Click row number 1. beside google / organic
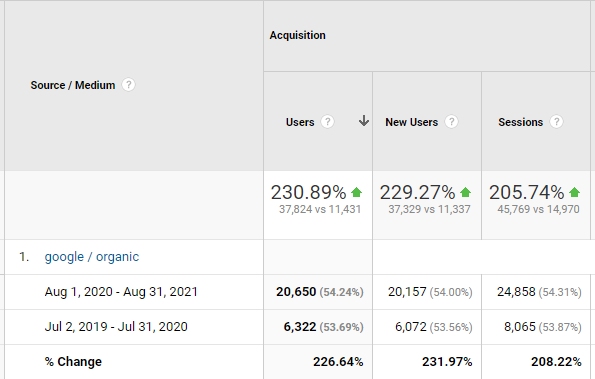Image resolution: width=595 pixels, height=379 pixels. coord(24,257)
